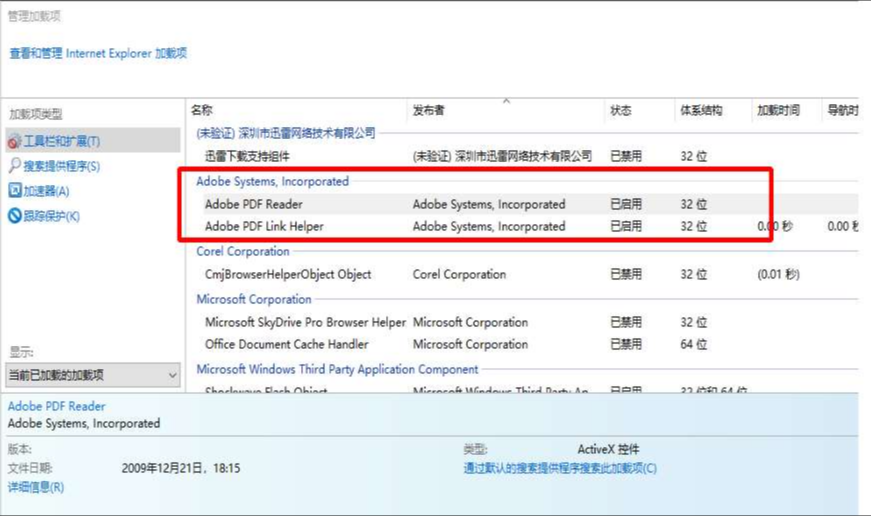Click the Adobe PDF Reader title in details pane
The width and height of the screenshot is (871, 516).
[x=57, y=406]
